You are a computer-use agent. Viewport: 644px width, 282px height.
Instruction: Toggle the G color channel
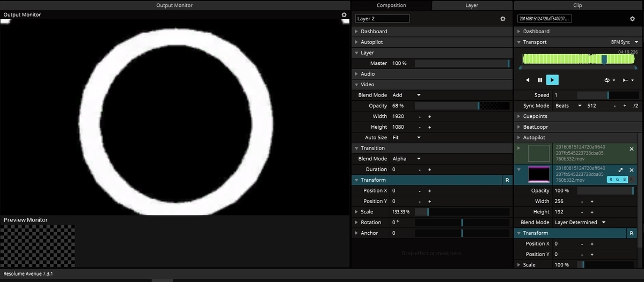618,180
